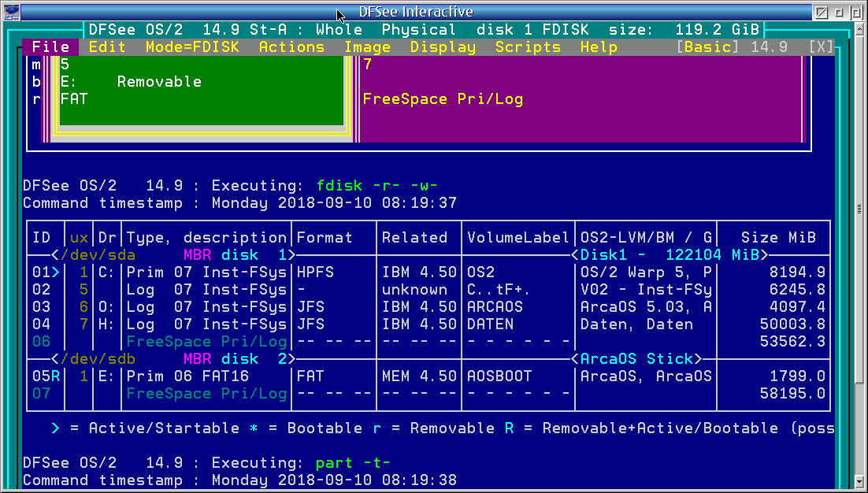
Task: Click the size value 8194.9
Action: point(797,272)
